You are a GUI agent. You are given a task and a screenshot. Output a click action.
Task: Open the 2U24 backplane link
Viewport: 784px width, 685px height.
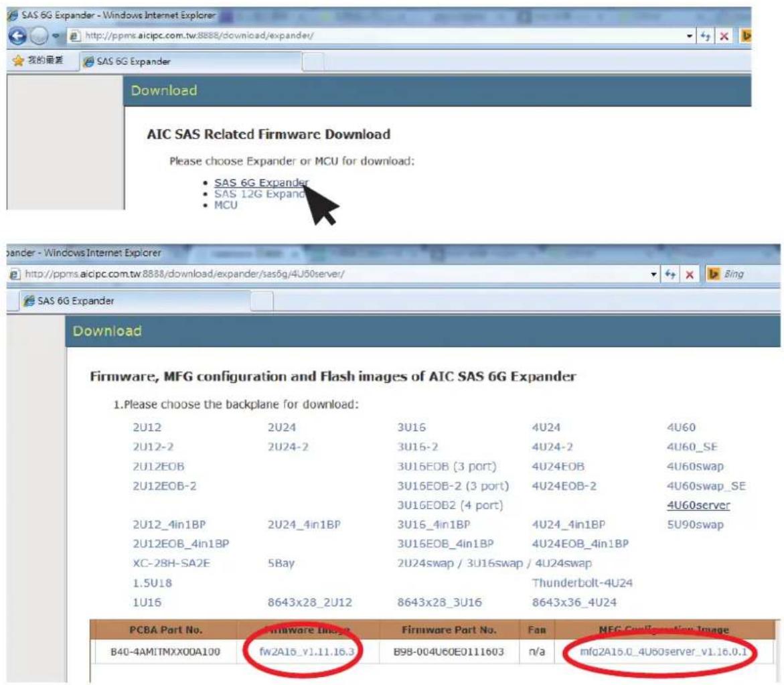point(281,427)
